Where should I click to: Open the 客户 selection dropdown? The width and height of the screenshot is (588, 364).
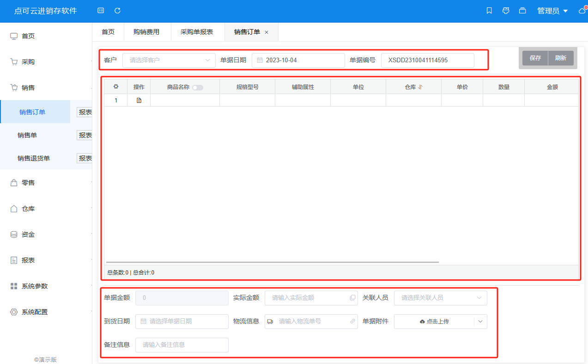pos(169,60)
